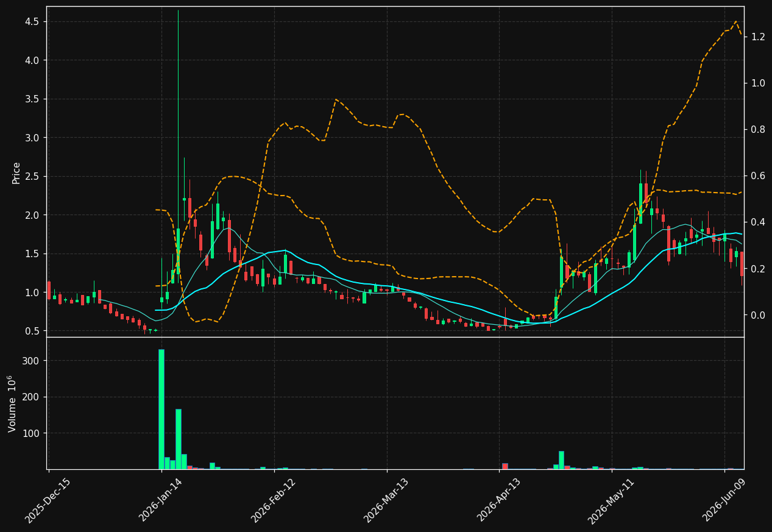Viewport: 772px width, 532px height.
Task: Click the 2026-Apr-13 date label
Action: [x=499, y=500]
